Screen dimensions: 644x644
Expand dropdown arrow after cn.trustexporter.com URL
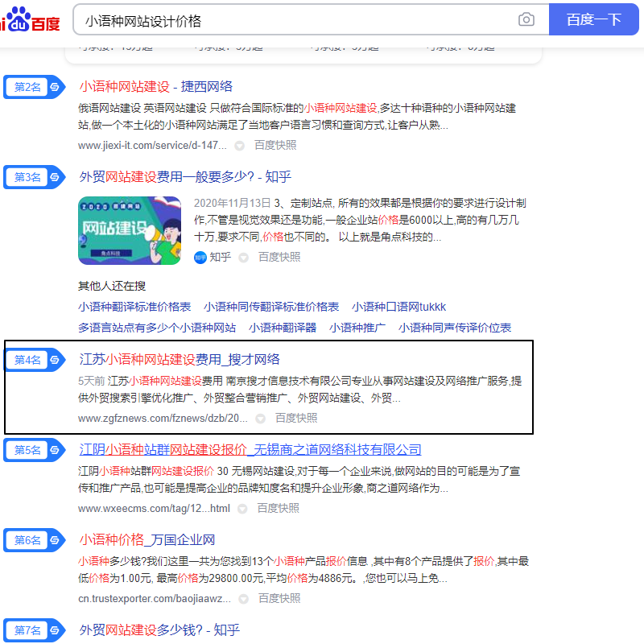tap(244, 599)
